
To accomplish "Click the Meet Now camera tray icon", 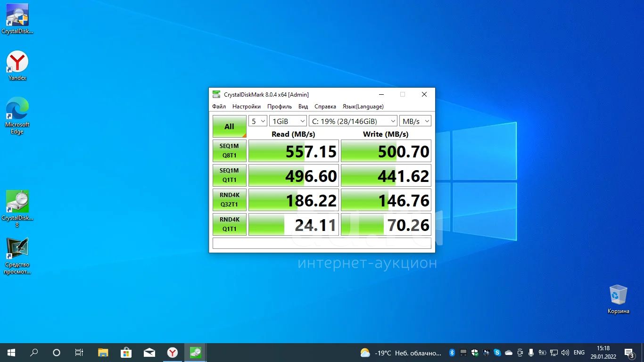I will 520,353.
